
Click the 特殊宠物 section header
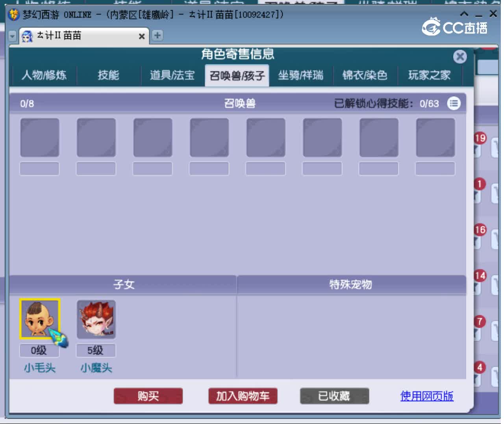click(x=351, y=285)
